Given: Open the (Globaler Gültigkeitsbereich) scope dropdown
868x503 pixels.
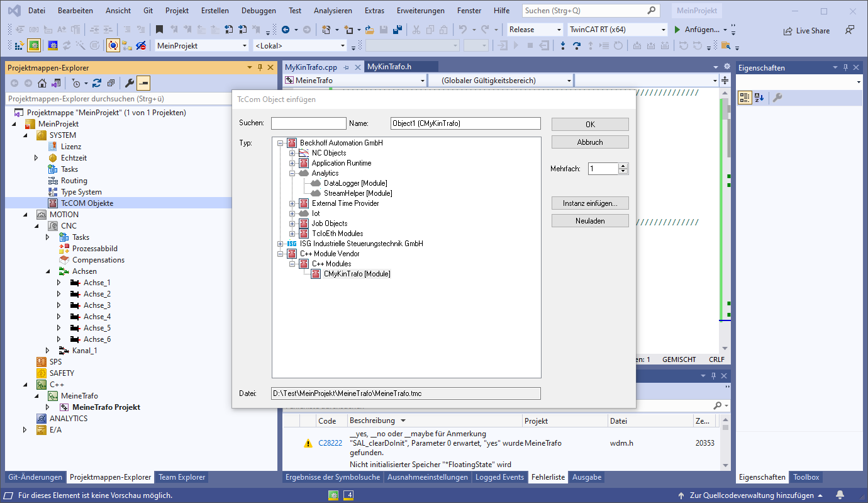Looking at the screenshot, I should coord(501,81).
